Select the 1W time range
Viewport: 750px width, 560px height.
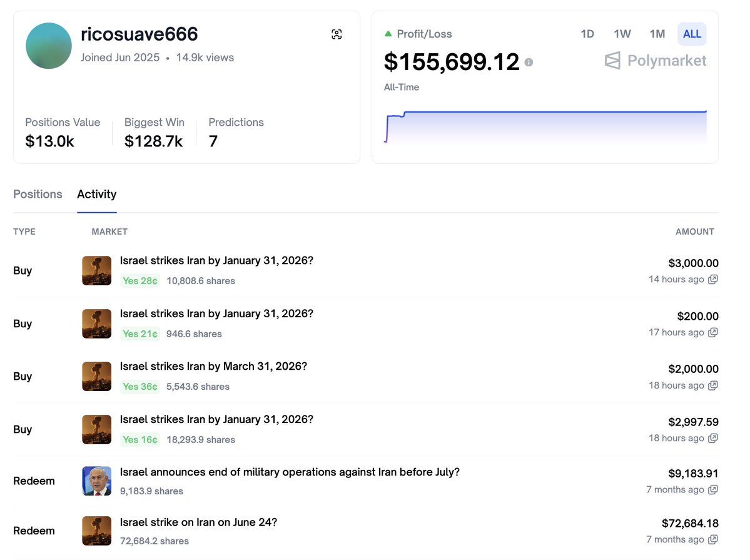coord(622,34)
